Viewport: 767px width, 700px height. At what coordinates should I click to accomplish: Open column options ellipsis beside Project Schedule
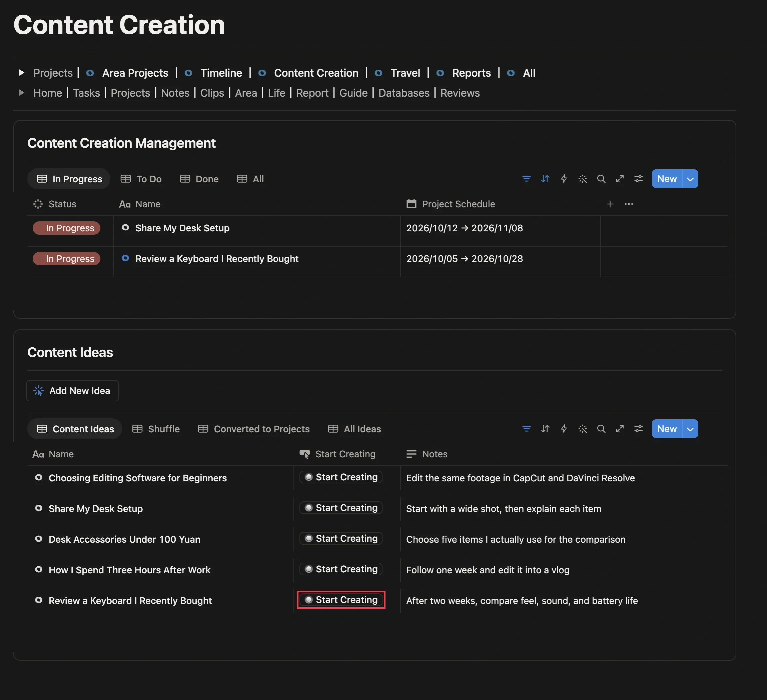click(x=629, y=204)
